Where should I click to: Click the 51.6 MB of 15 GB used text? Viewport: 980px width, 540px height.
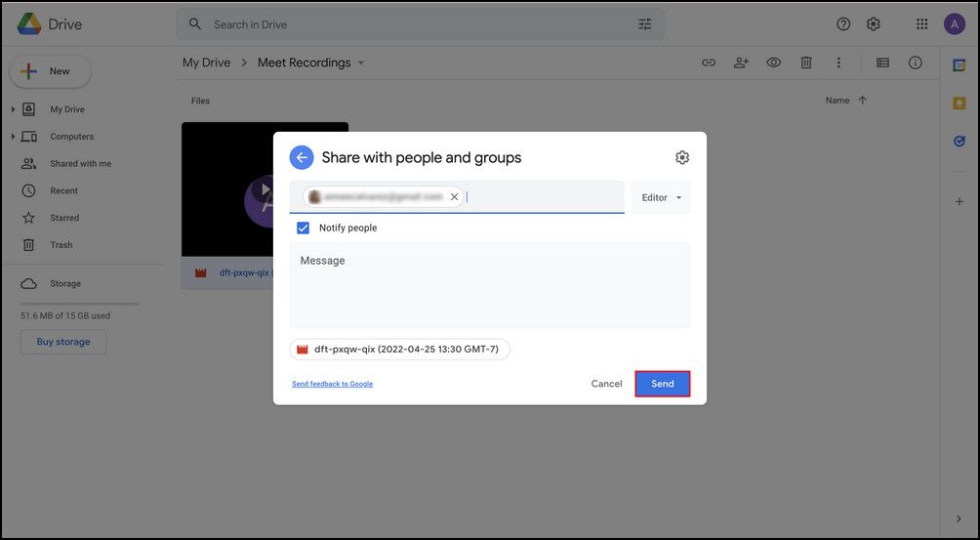click(65, 316)
